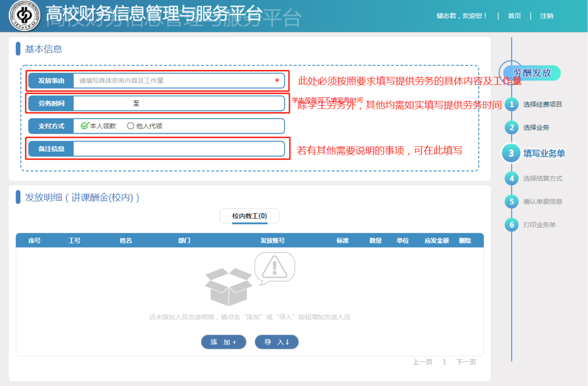Select 本人领款 payment option
Viewport: 588px width, 386px height.
pos(85,126)
